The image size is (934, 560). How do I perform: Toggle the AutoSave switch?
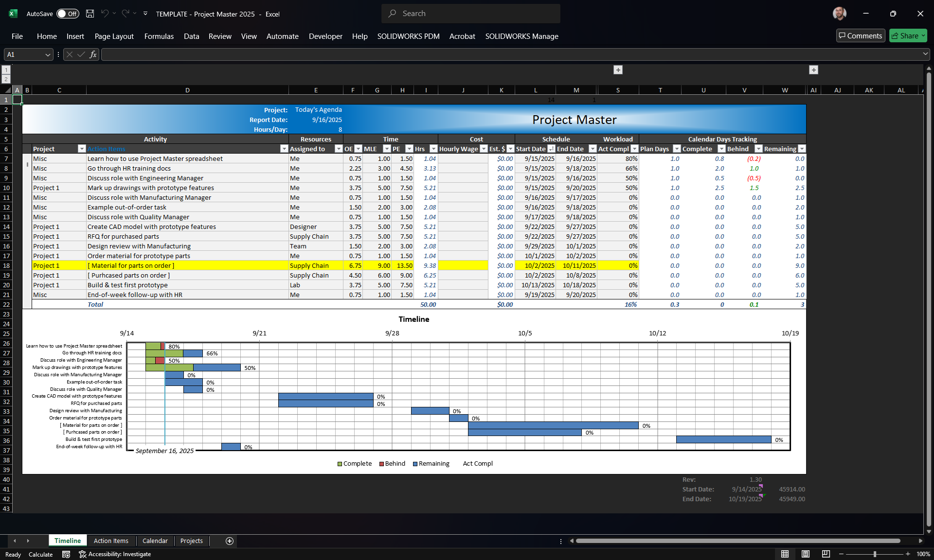pos(68,14)
